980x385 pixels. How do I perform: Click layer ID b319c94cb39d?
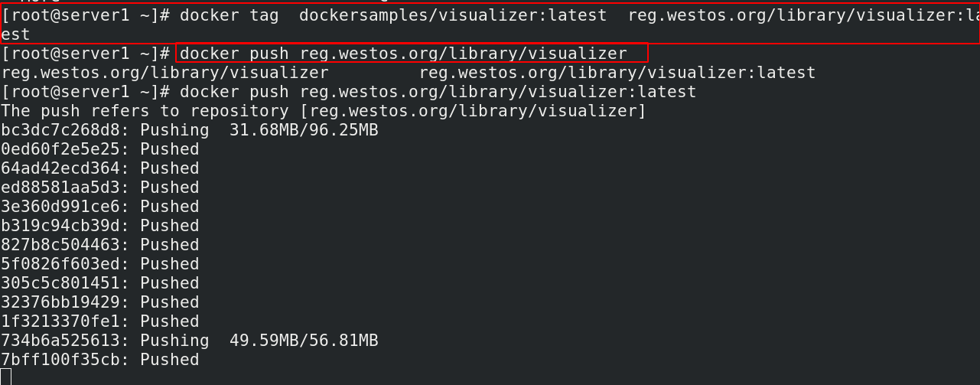pos(60,226)
